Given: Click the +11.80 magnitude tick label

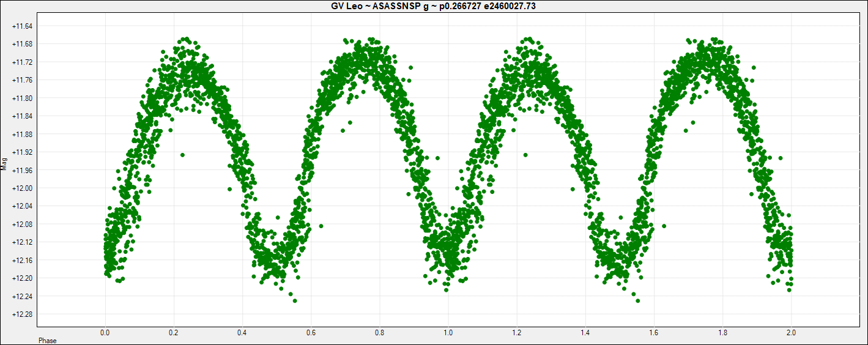Looking at the screenshot, I should click(x=23, y=98).
